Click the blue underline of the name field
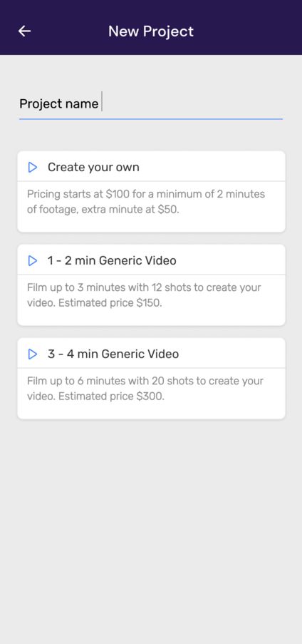 pyautogui.click(x=150, y=119)
